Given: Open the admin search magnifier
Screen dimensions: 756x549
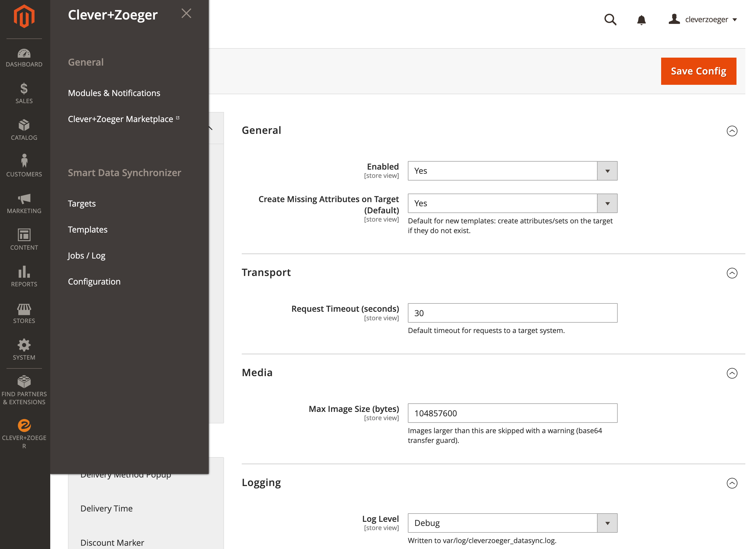Looking at the screenshot, I should click(x=610, y=20).
